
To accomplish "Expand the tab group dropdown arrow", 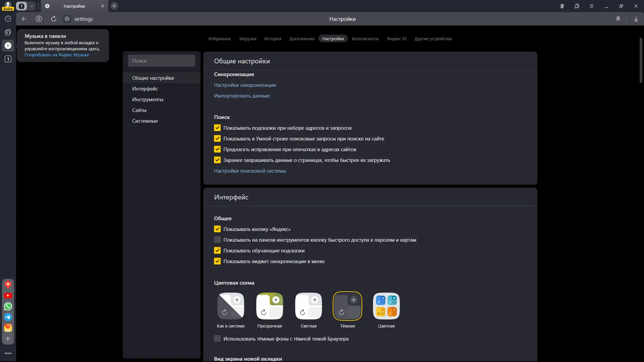I will (32, 6).
